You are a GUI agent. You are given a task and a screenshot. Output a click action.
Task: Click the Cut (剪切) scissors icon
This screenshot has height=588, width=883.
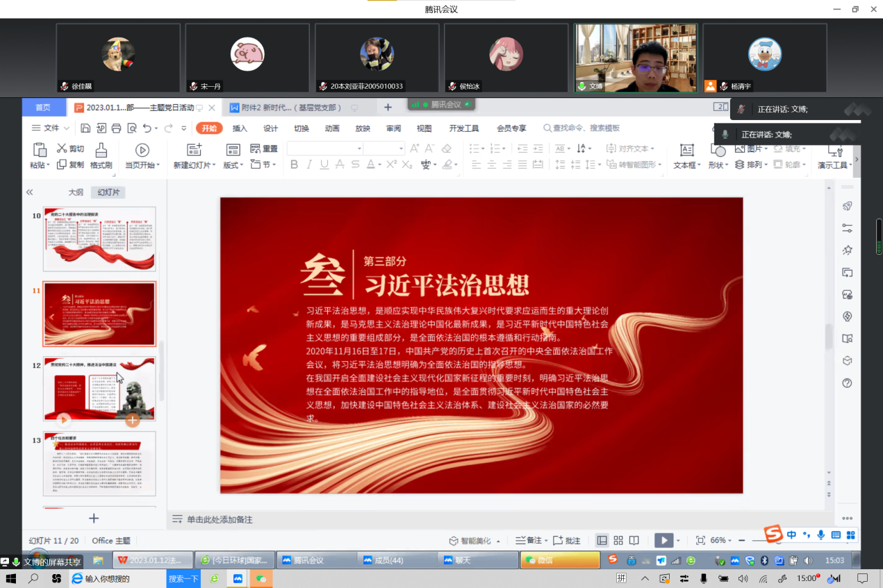point(62,149)
